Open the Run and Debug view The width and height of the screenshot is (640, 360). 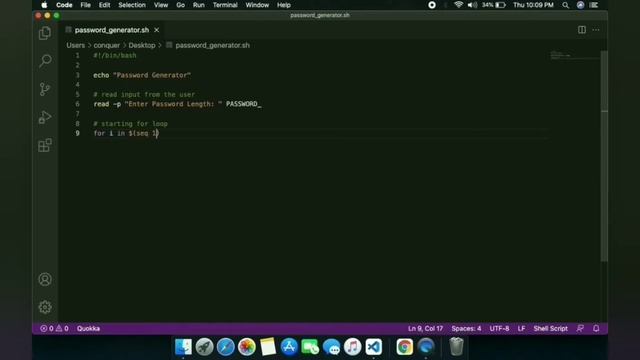point(45,117)
